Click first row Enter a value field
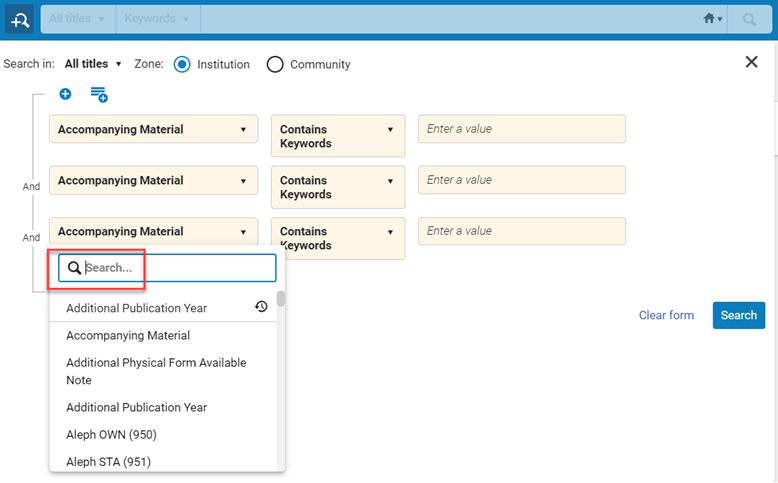Screen dimensions: 778x483 point(521,129)
